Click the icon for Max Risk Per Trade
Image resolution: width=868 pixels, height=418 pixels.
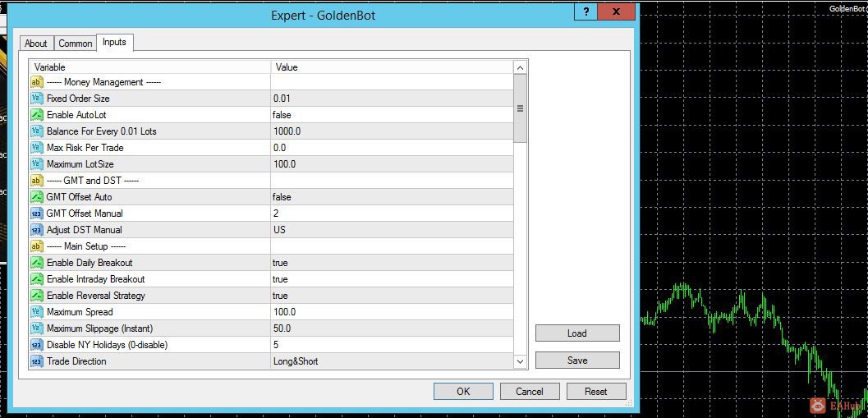tap(36, 148)
